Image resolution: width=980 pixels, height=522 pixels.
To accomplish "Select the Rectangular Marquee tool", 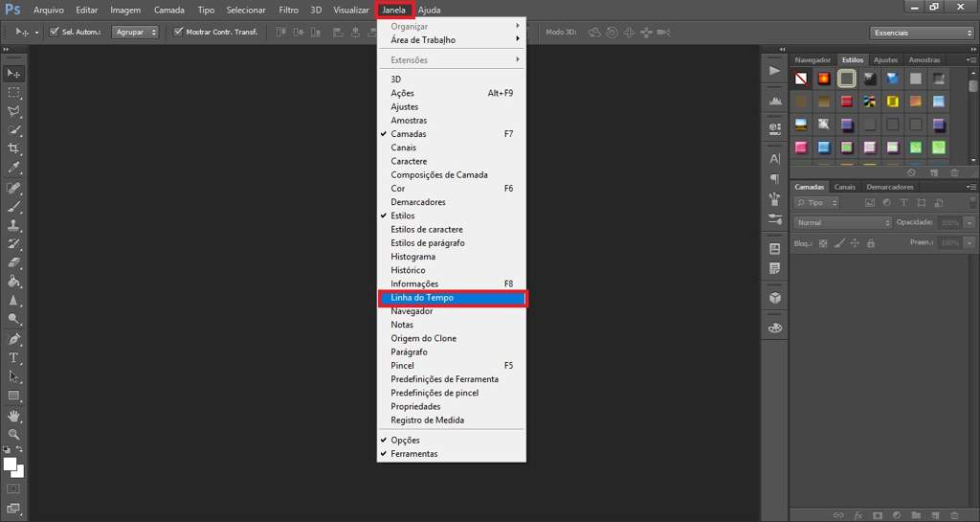I will tap(13, 92).
